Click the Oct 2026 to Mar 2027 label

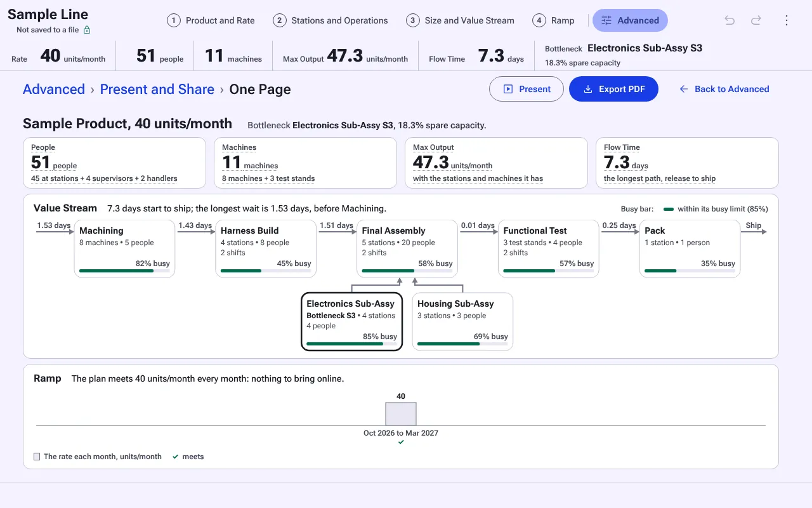(401, 433)
